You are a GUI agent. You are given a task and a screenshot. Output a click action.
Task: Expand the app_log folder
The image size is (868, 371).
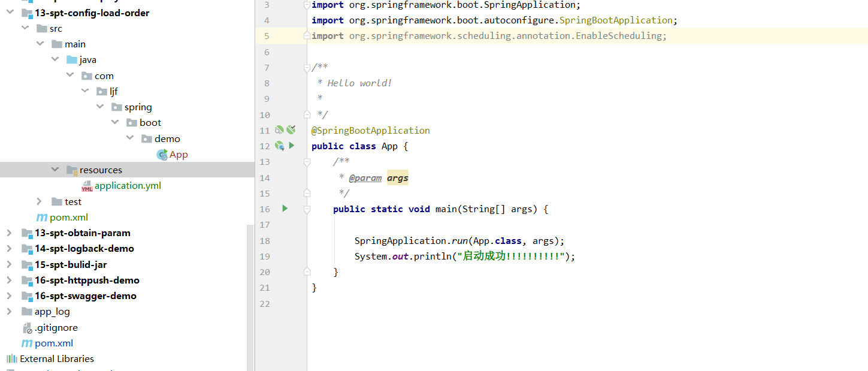pyautogui.click(x=9, y=311)
